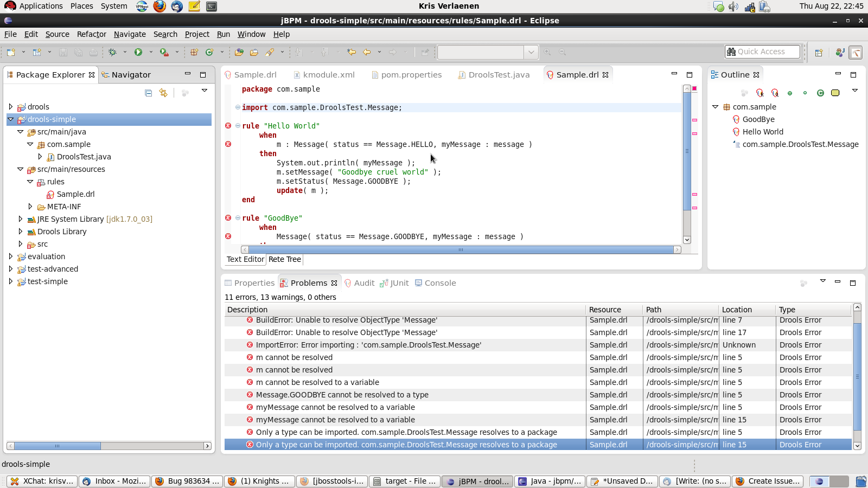The width and height of the screenshot is (868, 488).
Task: Click the Open Perspective icon
Action: coord(819,52)
